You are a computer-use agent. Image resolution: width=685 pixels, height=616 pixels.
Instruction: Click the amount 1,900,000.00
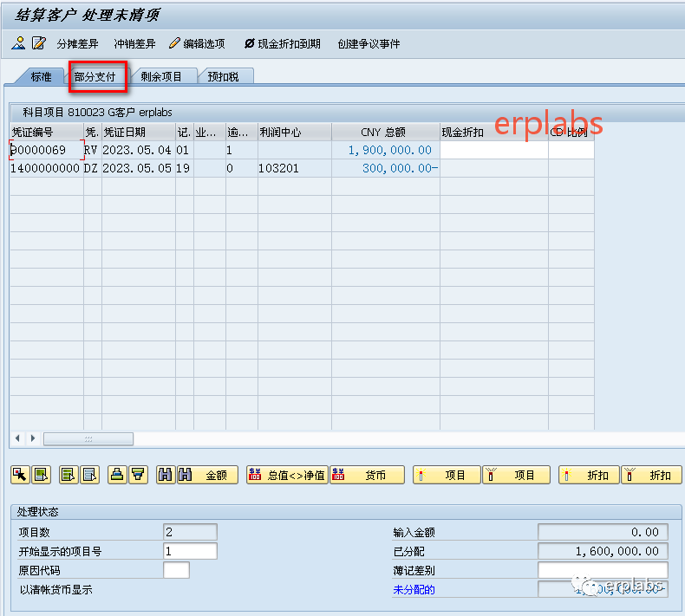click(386, 150)
